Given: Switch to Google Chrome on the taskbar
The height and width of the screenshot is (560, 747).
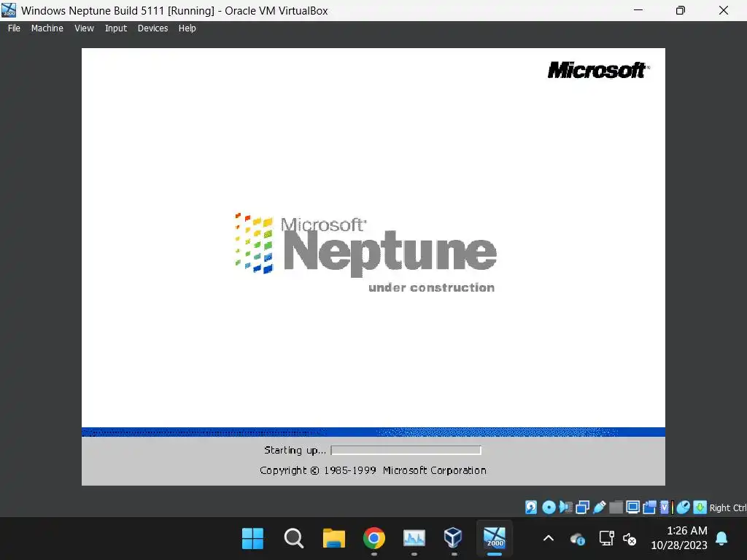Looking at the screenshot, I should (x=374, y=539).
